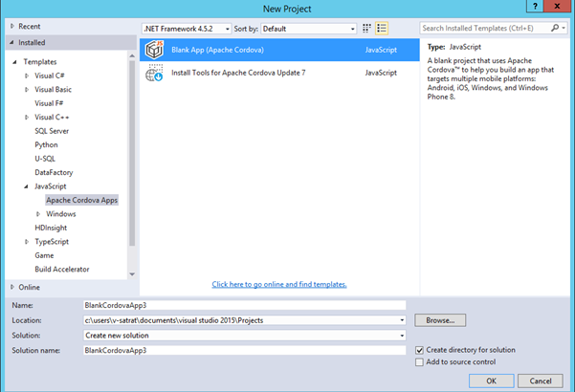Open the Location path dropdown
The image size is (575, 392).
click(402, 320)
